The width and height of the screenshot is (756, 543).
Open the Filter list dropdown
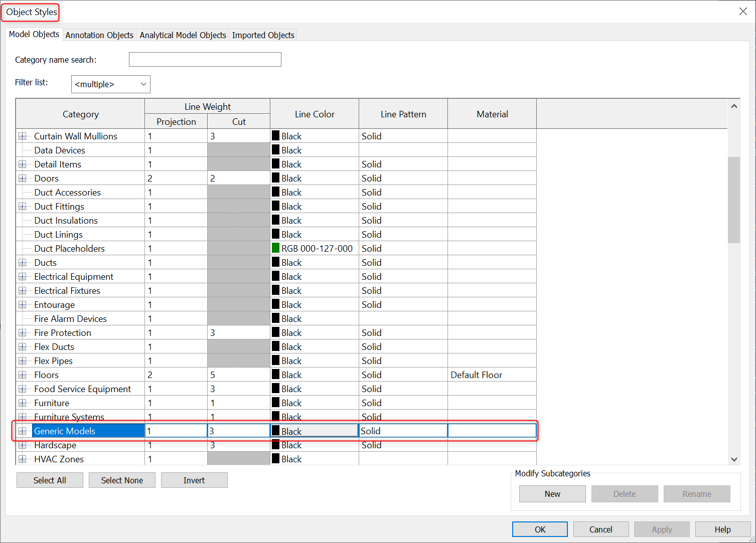[x=111, y=84]
